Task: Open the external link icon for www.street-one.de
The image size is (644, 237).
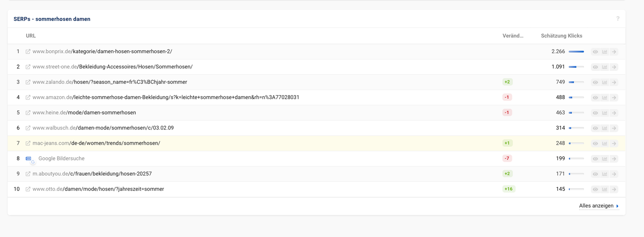Action: pos(28,67)
